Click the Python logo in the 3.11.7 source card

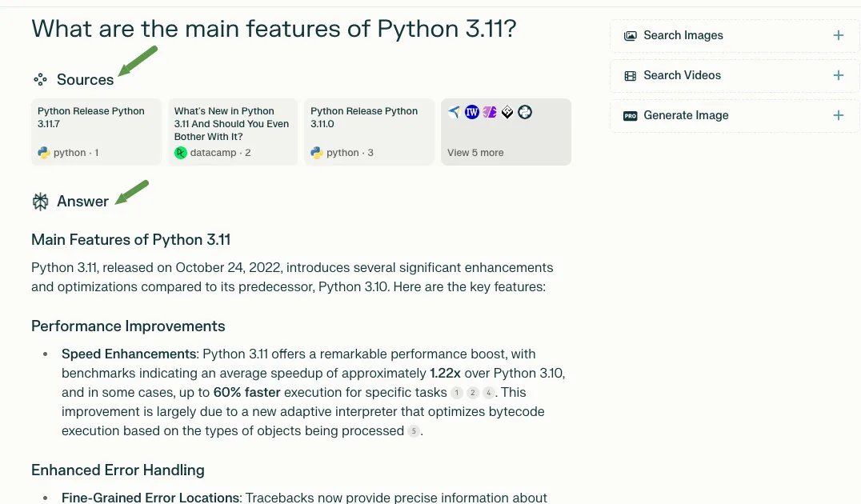point(44,153)
